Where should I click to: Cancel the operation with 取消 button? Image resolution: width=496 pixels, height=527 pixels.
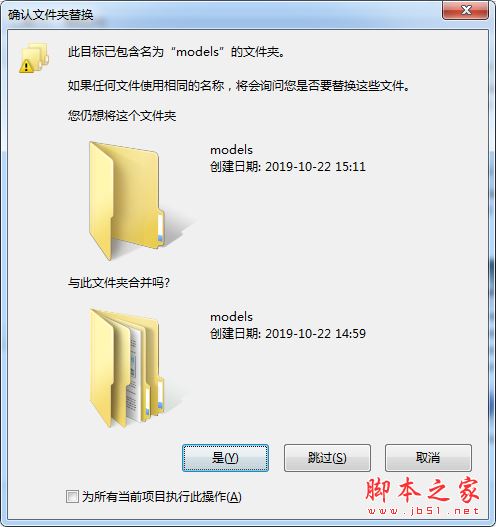[428, 458]
